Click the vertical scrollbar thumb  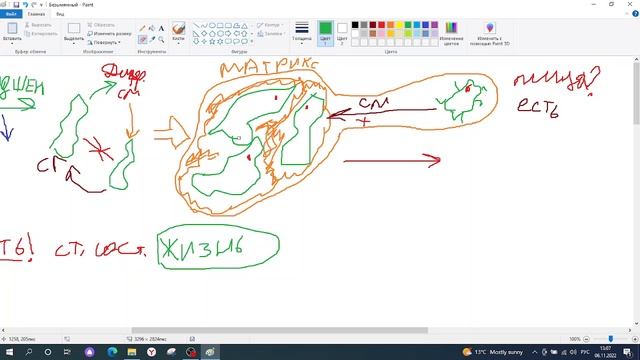coord(636,93)
